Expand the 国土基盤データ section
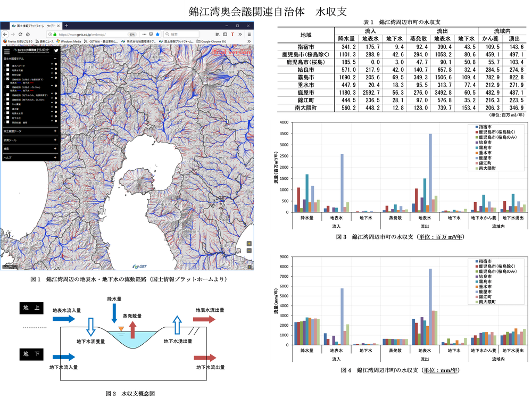The height and width of the screenshot is (398, 532). tap(55, 131)
